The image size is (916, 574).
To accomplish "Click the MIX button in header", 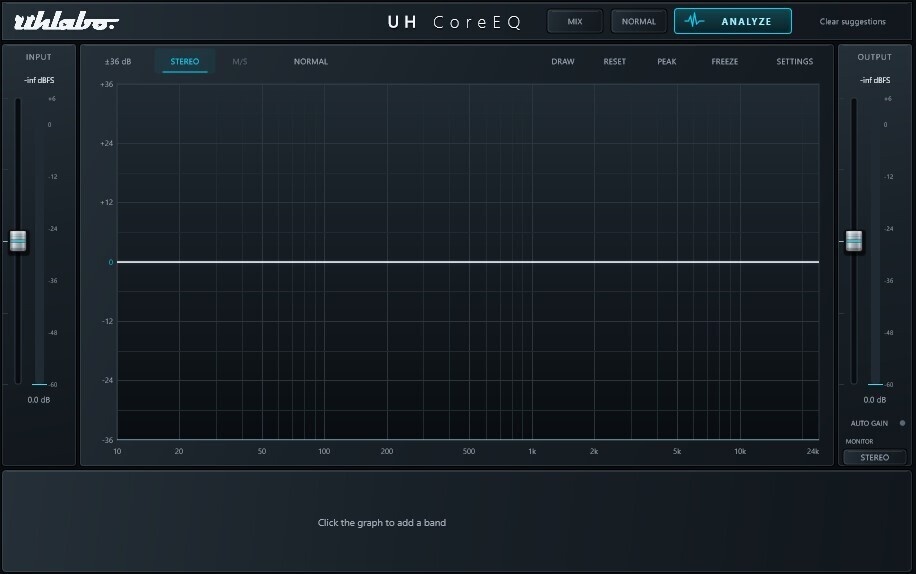I will pyautogui.click(x=575, y=22).
